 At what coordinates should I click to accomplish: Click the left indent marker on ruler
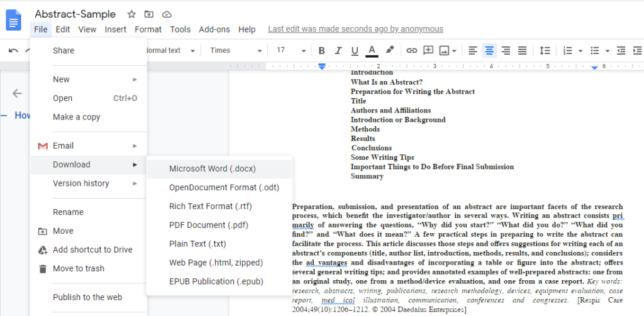point(322,66)
